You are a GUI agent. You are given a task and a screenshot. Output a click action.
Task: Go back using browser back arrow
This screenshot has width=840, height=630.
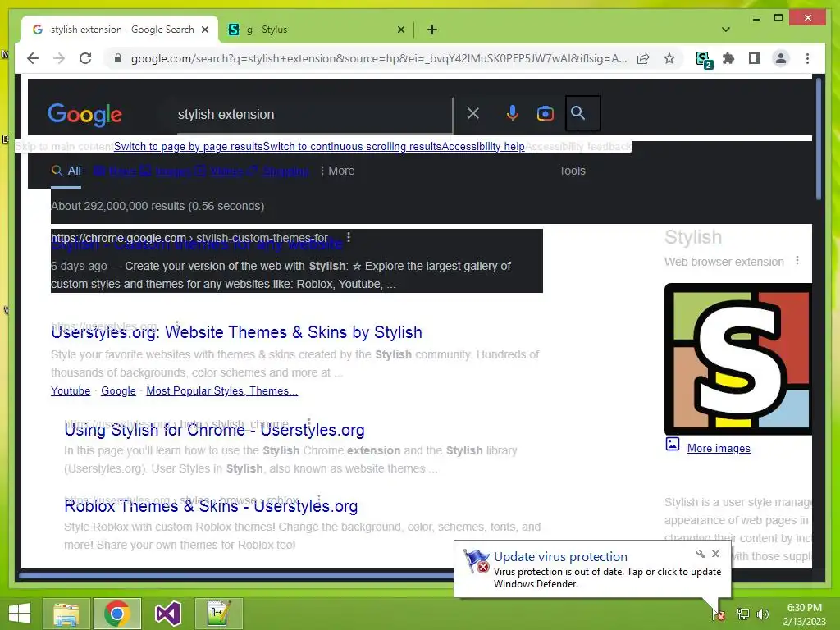(x=33, y=58)
